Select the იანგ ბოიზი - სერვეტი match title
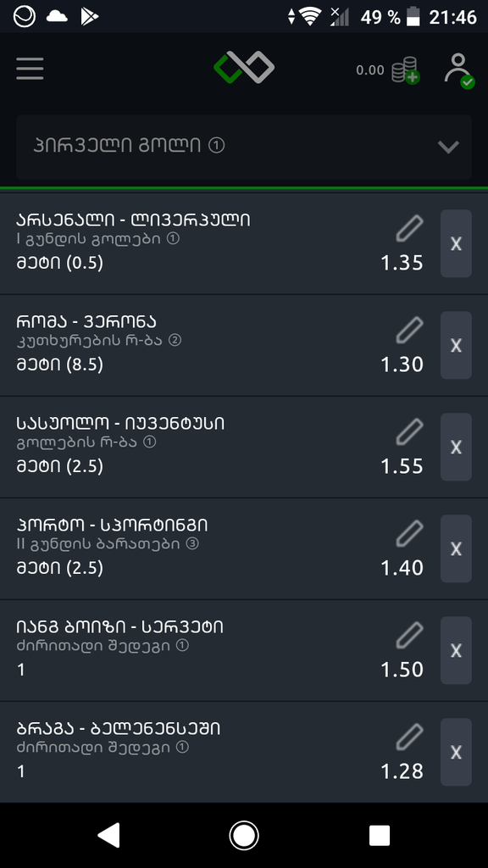 pos(120,627)
